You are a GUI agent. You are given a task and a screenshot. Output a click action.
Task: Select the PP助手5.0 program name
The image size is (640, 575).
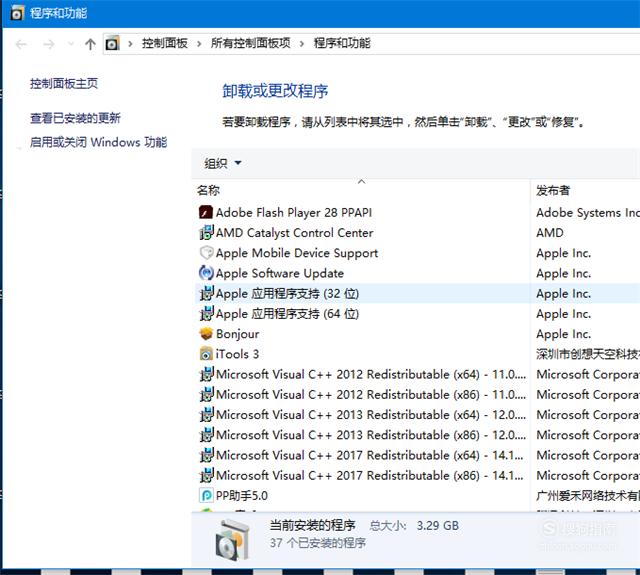tap(242, 495)
